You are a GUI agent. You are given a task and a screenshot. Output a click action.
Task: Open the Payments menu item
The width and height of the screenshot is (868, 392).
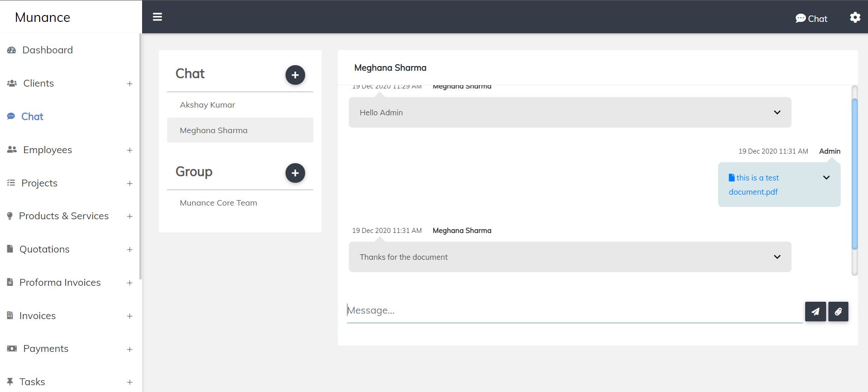click(x=46, y=349)
